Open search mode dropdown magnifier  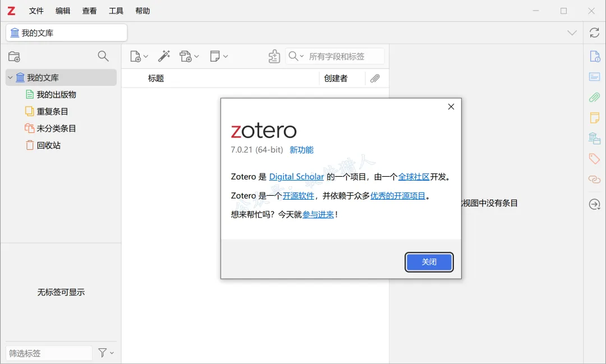coord(296,57)
